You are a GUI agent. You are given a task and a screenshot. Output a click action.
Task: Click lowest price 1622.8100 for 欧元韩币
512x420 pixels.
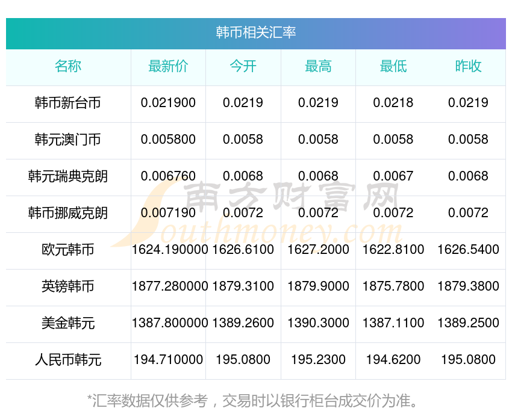pos(393,250)
